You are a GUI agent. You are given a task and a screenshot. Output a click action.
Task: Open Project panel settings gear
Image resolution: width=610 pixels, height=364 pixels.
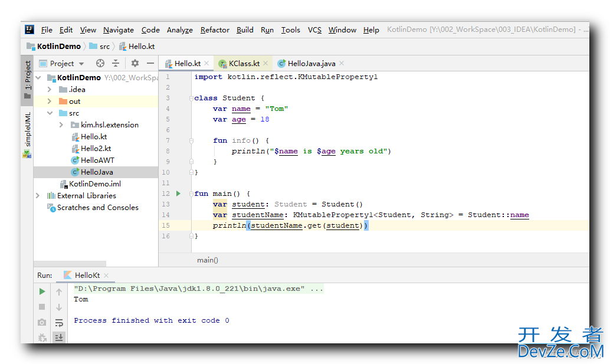point(135,63)
